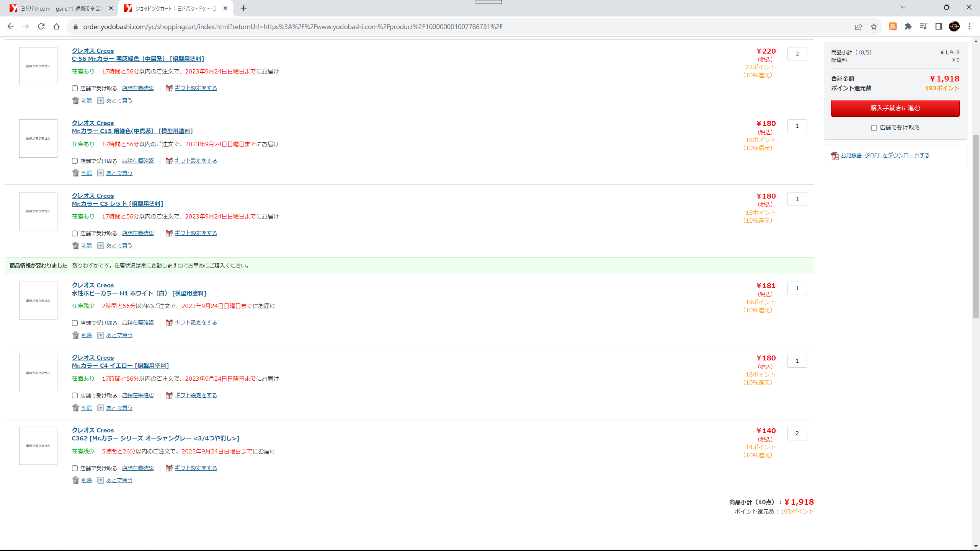Open あとで買う dropdown icon for C362 item
This screenshot has height=551, width=980.
point(101,480)
